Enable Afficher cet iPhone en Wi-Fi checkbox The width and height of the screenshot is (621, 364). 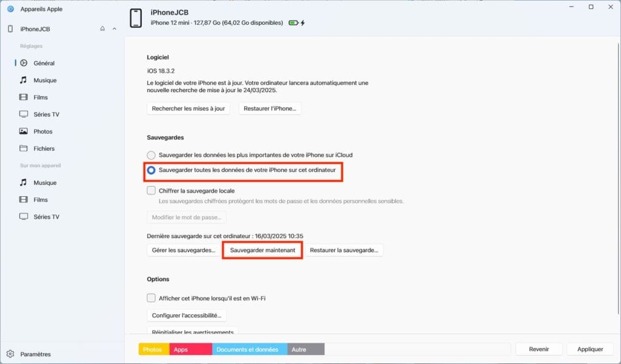pyautogui.click(x=152, y=298)
